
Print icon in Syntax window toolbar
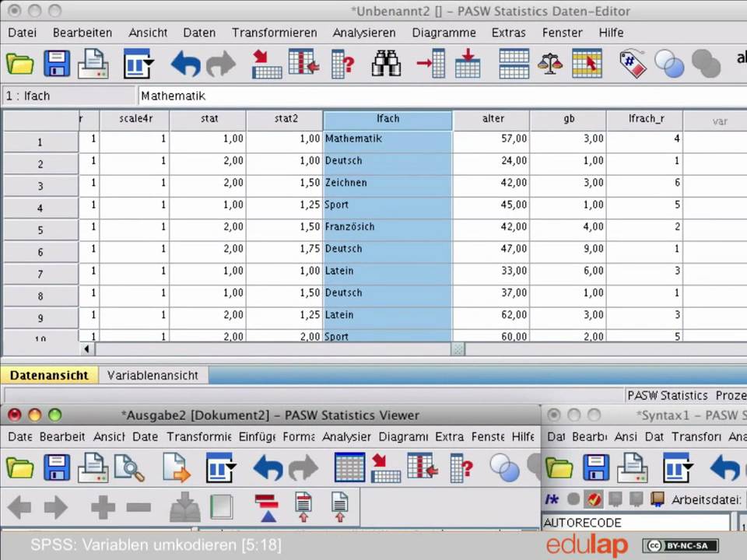click(x=633, y=468)
